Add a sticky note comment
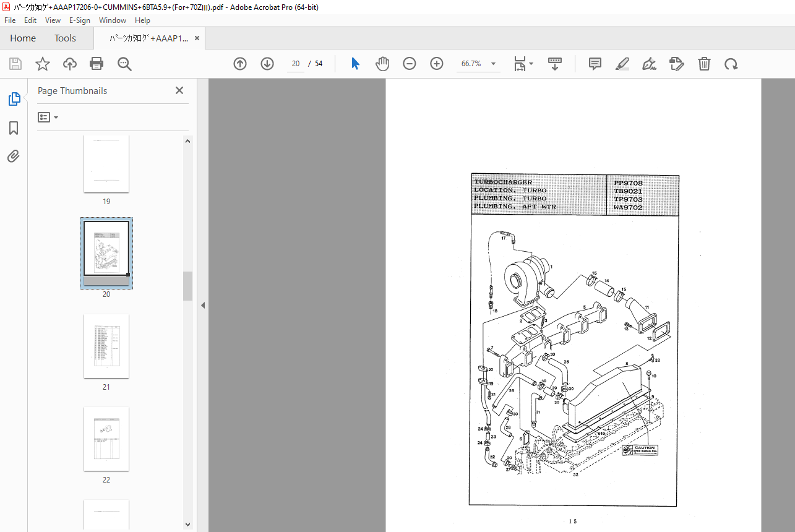Image resolution: width=795 pixels, height=532 pixels. (x=595, y=64)
